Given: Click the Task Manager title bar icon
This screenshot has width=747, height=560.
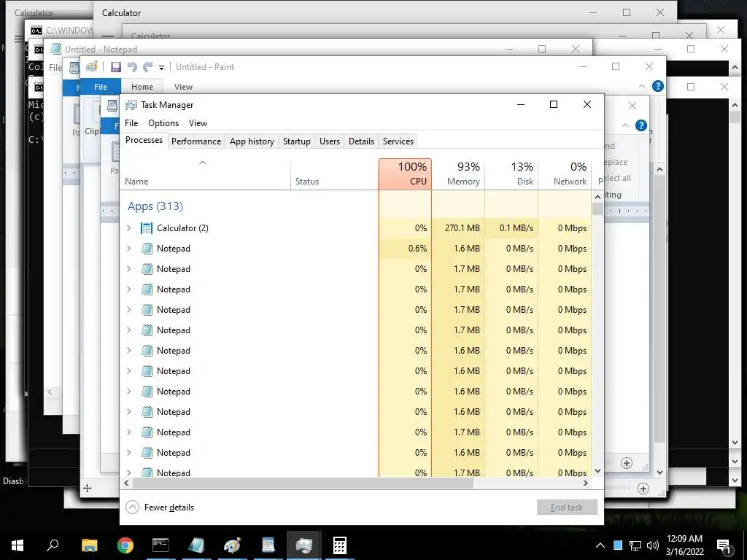Looking at the screenshot, I should click(131, 105).
